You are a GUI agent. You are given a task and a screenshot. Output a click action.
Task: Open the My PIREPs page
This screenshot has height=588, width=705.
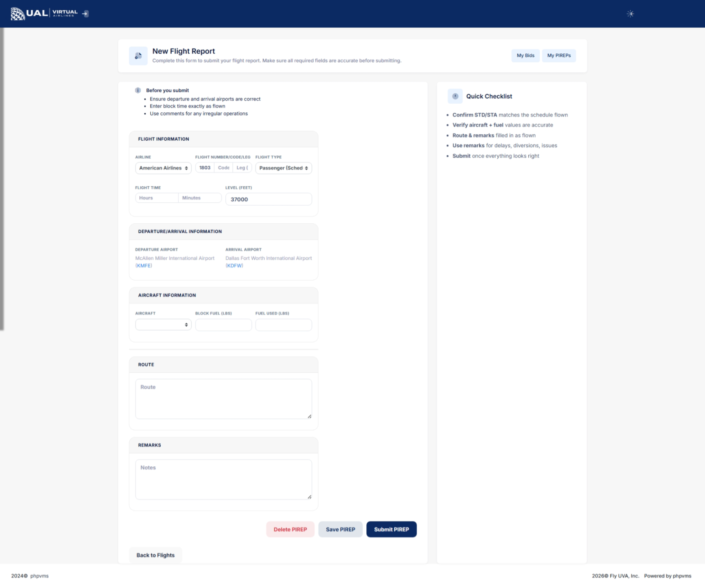559,55
